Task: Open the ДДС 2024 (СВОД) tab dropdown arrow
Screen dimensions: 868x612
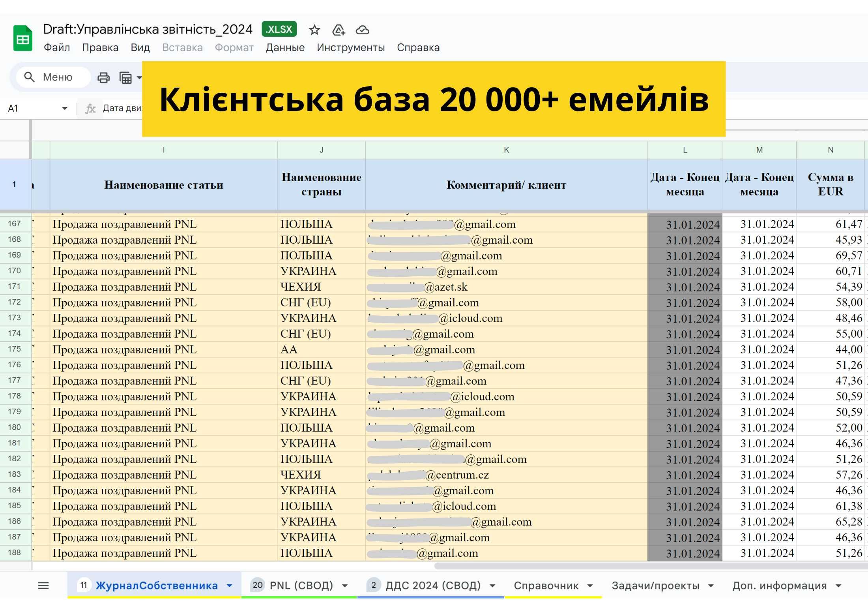Action: tap(492, 586)
